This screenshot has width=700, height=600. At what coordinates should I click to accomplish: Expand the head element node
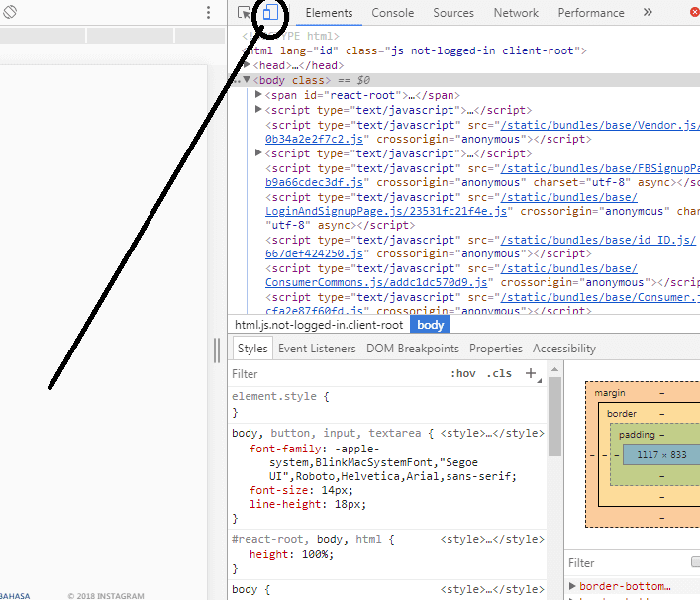pos(246,65)
